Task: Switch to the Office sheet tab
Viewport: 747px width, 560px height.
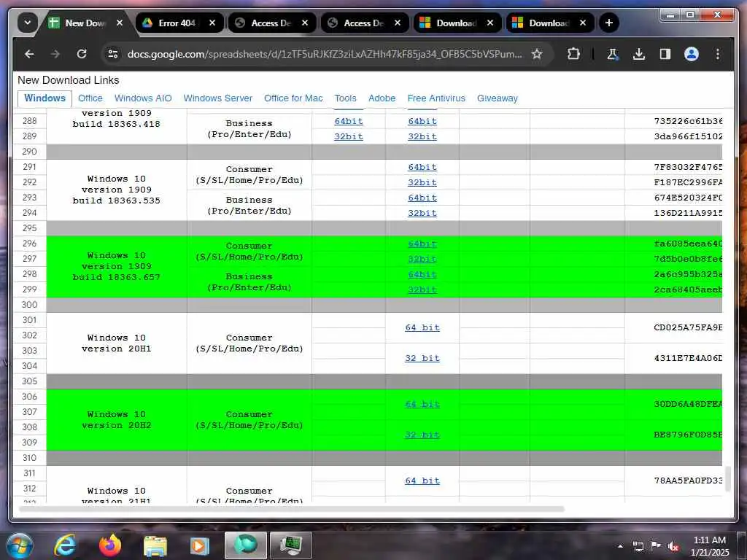Action: (x=90, y=98)
